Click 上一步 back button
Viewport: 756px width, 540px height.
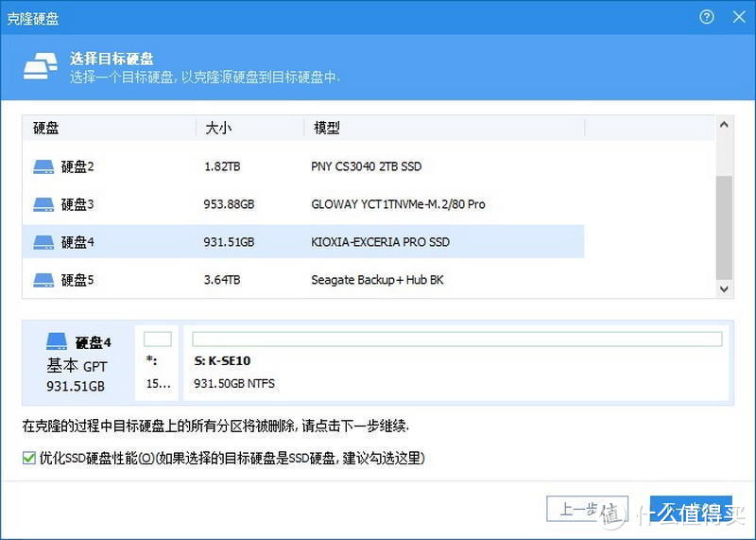click(587, 509)
